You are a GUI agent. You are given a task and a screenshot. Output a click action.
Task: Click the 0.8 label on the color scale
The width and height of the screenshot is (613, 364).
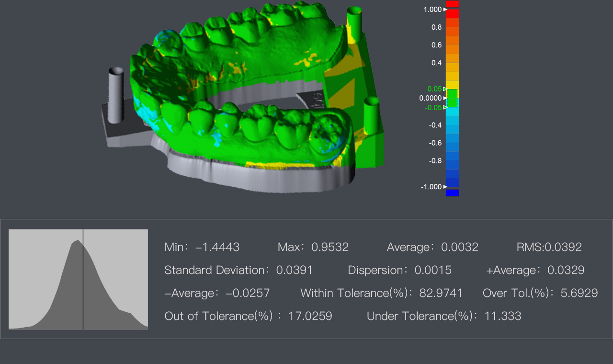point(436,27)
